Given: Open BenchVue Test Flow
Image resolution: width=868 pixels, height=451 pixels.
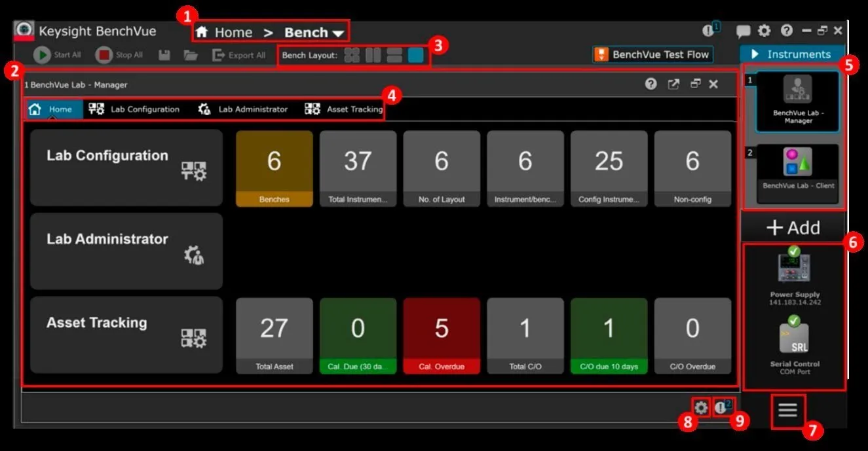Looking at the screenshot, I should pos(652,54).
